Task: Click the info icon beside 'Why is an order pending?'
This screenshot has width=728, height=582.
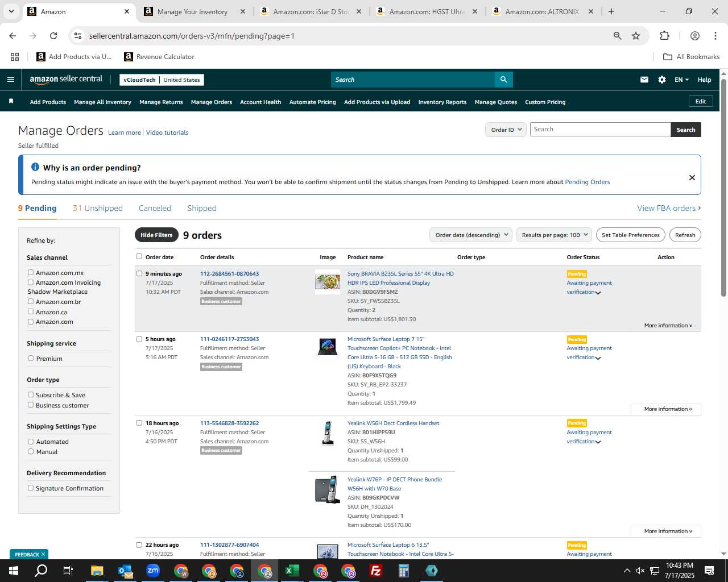Action: (35, 167)
